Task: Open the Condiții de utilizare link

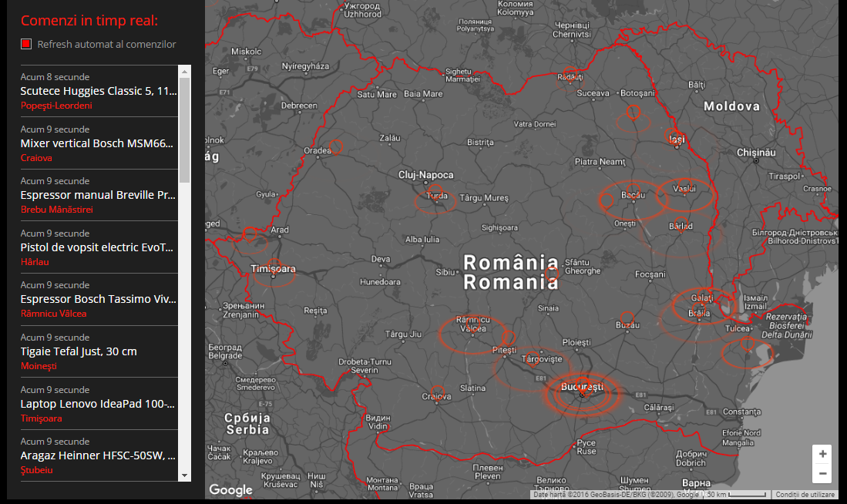Action: tap(805, 494)
